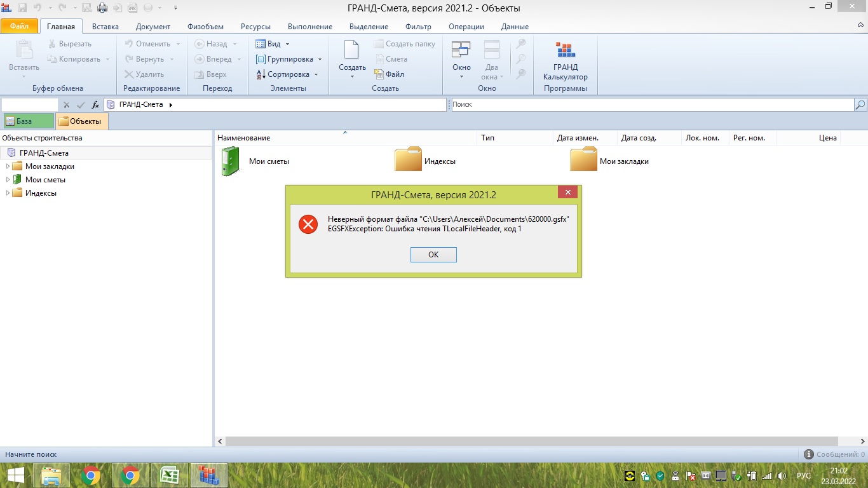Go to the Выполнение ribbon tab
This screenshot has width=868, height=488.
[x=310, y=27]
